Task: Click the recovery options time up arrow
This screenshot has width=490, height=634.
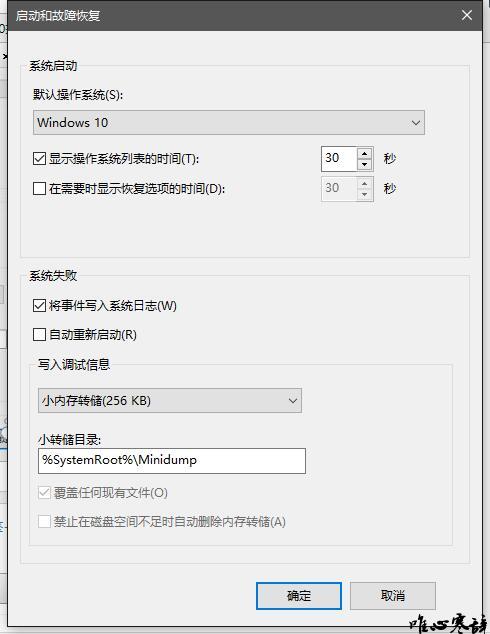Action: pos(365,184)
